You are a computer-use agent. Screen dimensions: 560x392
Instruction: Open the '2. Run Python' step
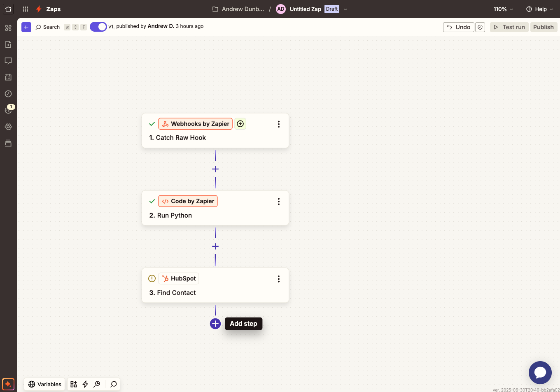(x=215, y=208)
